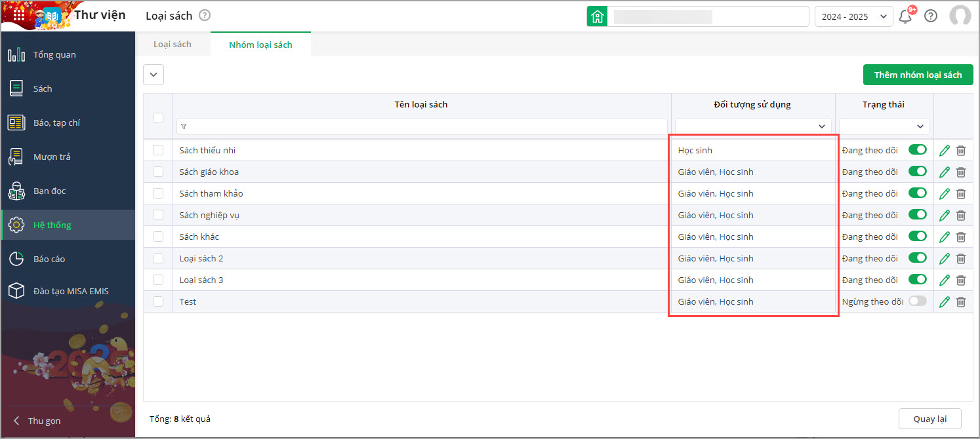Click the green school home icon

597,16
